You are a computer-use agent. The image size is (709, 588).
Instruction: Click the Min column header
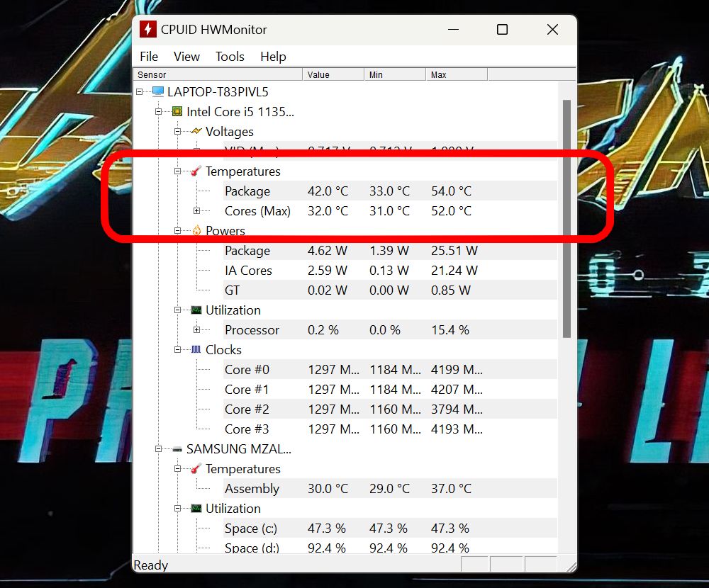(x=395, y=74)
